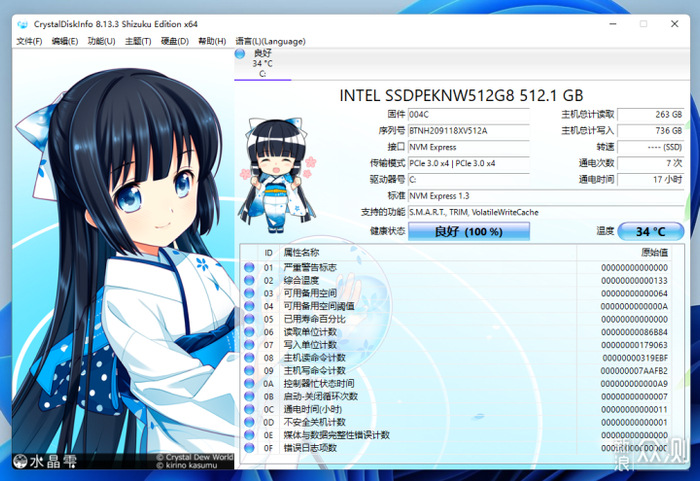Click the 主机总计读取 value 263 GB
Image resolution: width=700 pixels, height=481 pixels.
[x=651, y=115]
